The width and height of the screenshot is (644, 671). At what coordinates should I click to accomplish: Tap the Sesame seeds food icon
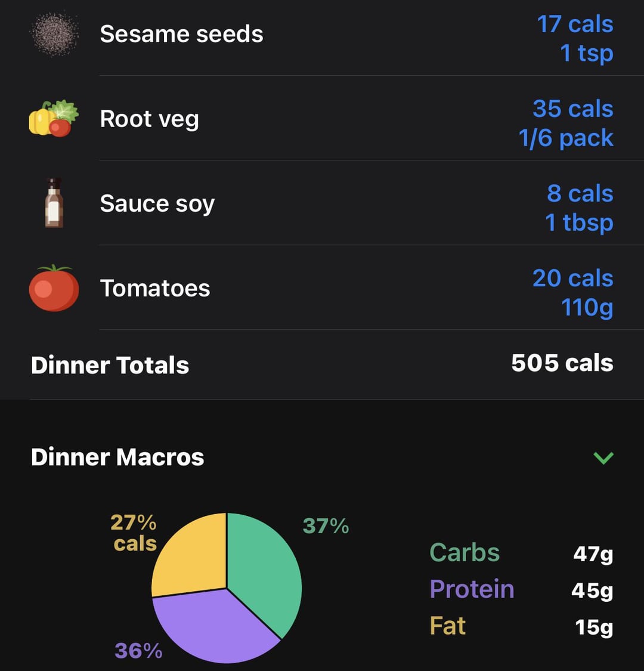(54, 34)
